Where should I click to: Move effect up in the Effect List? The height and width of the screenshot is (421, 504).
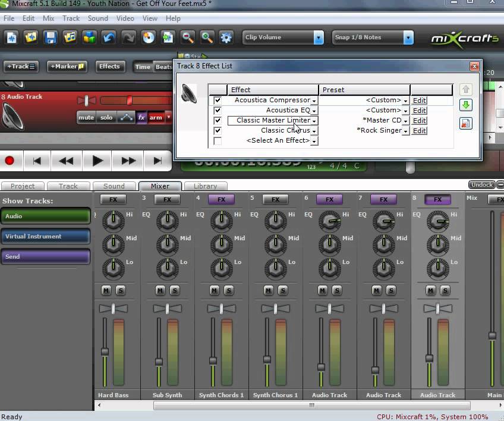click(x=466, y=89)
